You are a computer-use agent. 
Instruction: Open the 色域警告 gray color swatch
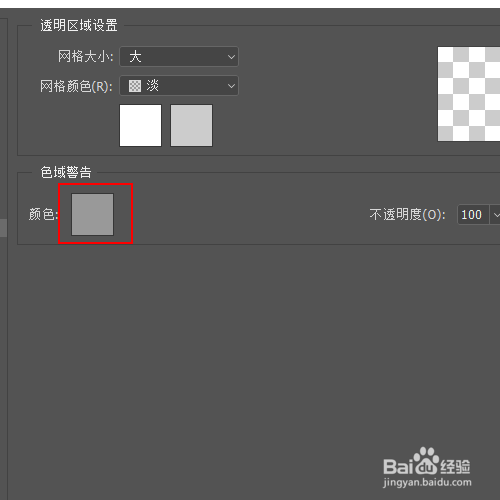[92, 214]
